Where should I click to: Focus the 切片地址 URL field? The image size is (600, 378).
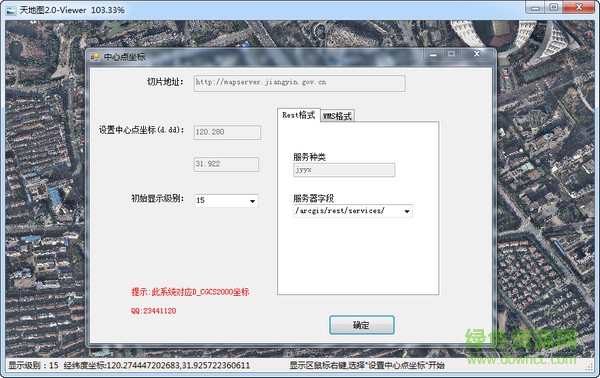(299, 83)
